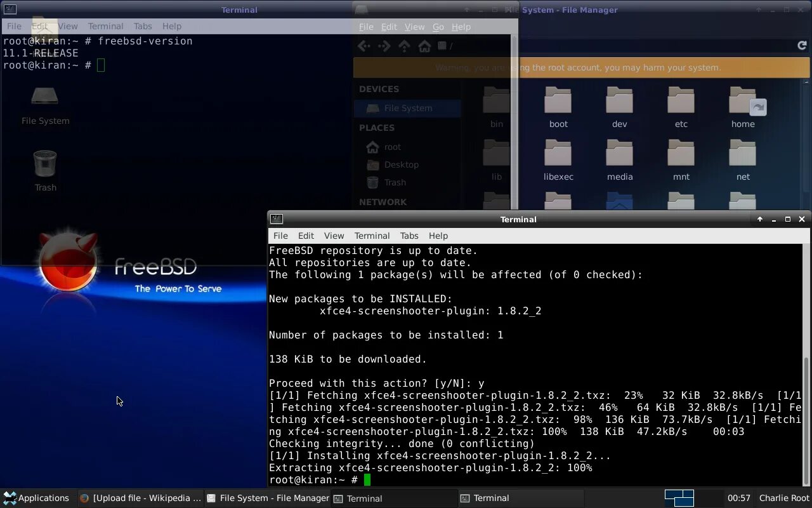Select File System under Devices sidebar
This screenshot has width=812, height=508.
coord(407,108)
